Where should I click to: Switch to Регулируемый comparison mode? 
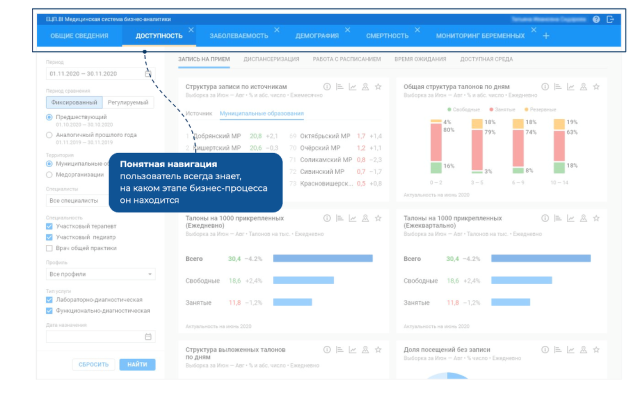[128, 102]
